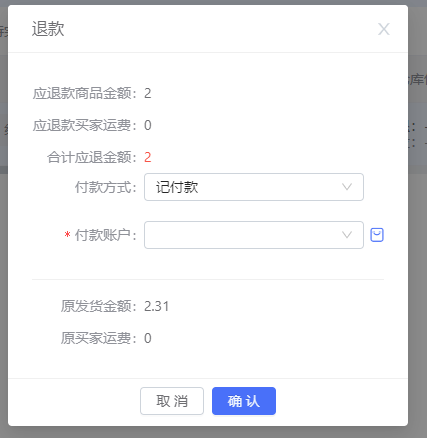Expand the 付款方式 dropdown arrow
Image resolution: width=427 pixels, height=438 pixels.
(x=347, y=187)
